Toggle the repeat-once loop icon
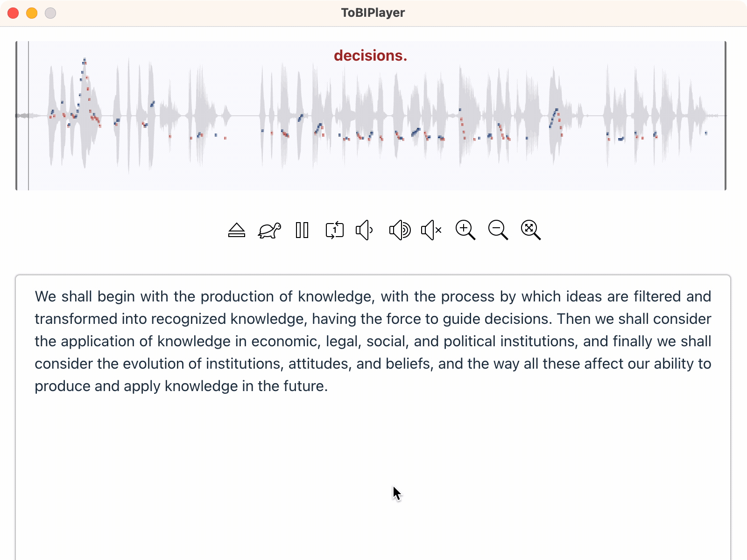747x560 pixels. coord(334,230)
